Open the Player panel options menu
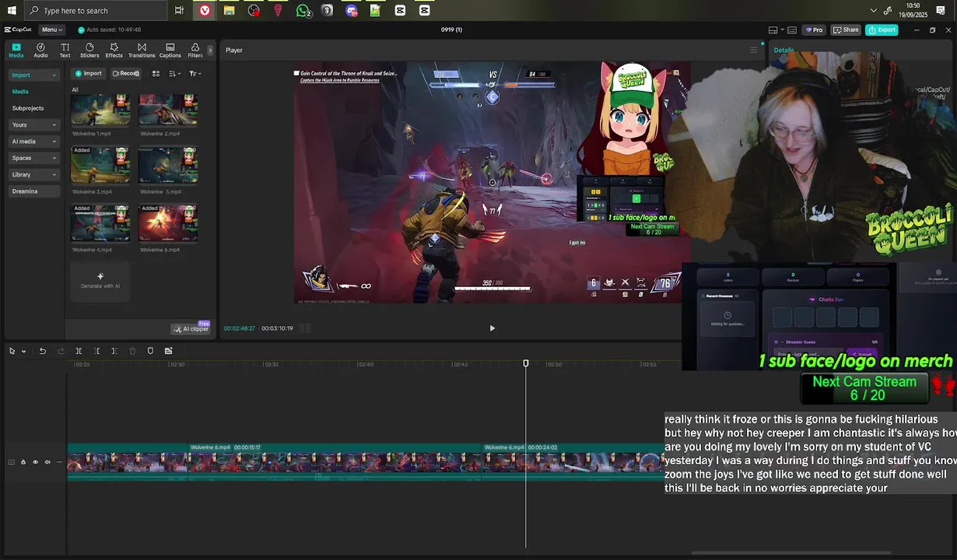957x560 pixels. coord(753,50)
